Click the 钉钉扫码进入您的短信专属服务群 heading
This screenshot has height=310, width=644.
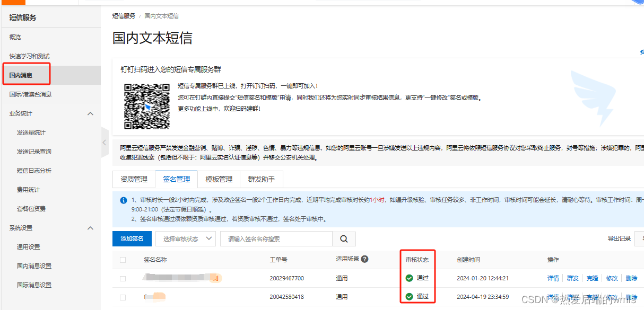[171, 69]
